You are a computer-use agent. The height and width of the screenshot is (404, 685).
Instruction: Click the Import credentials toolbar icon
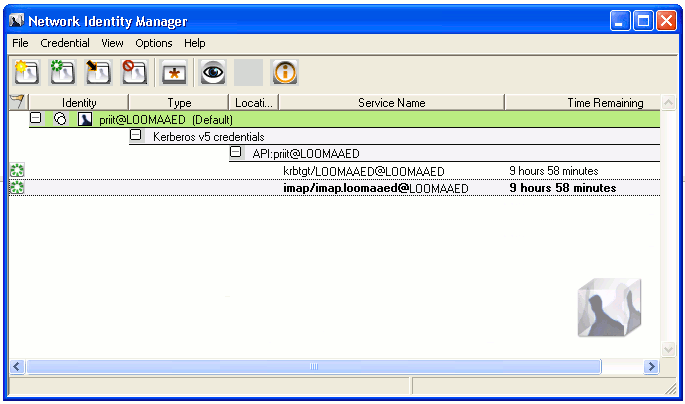point(99,72)
